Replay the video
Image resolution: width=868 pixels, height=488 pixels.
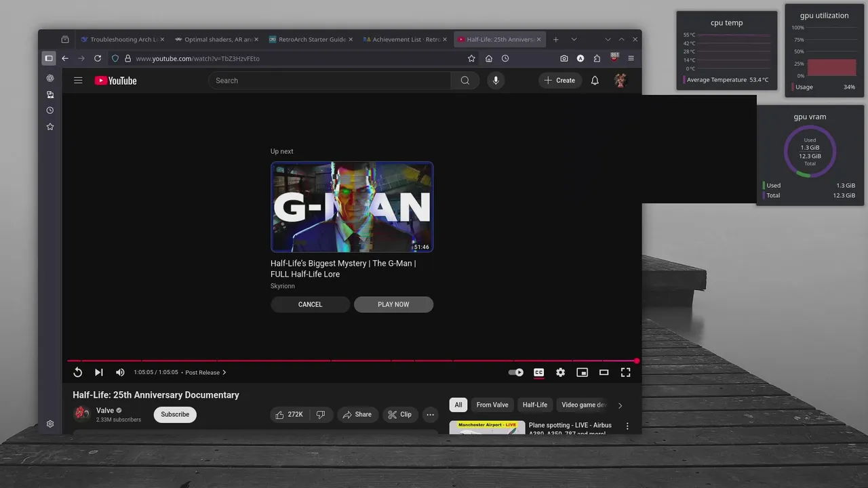pos(77,372)
